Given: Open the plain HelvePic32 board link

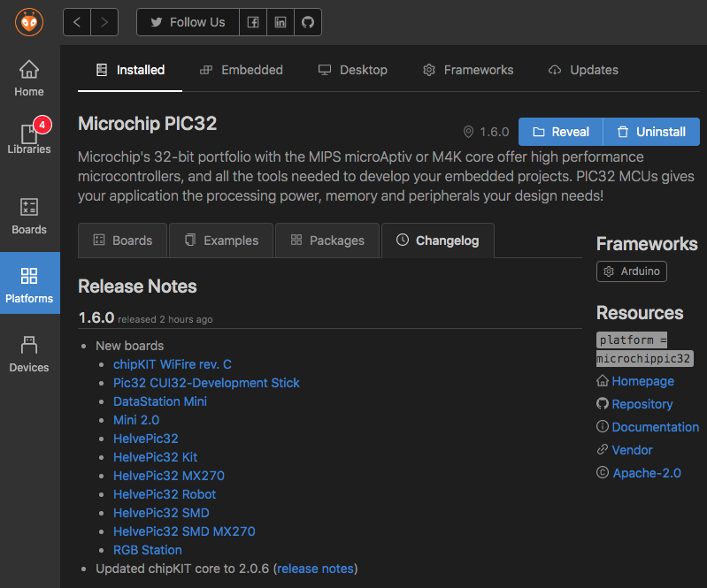Looking at the screenshot, I should (x=146, y=439).
